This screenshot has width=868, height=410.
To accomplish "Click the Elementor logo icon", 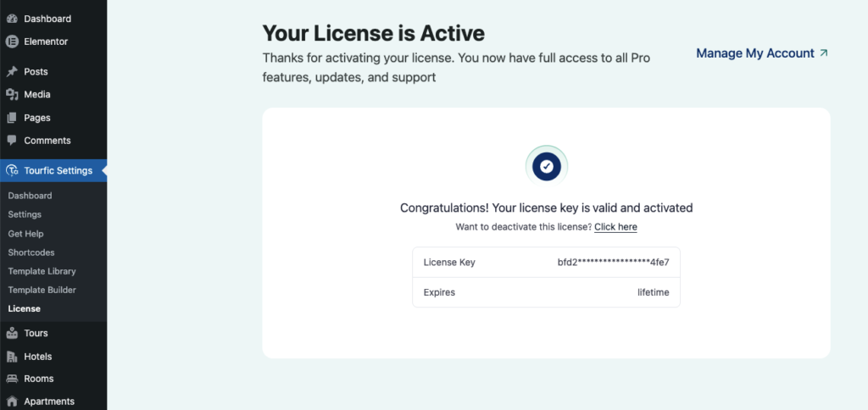I will (12, 42).
